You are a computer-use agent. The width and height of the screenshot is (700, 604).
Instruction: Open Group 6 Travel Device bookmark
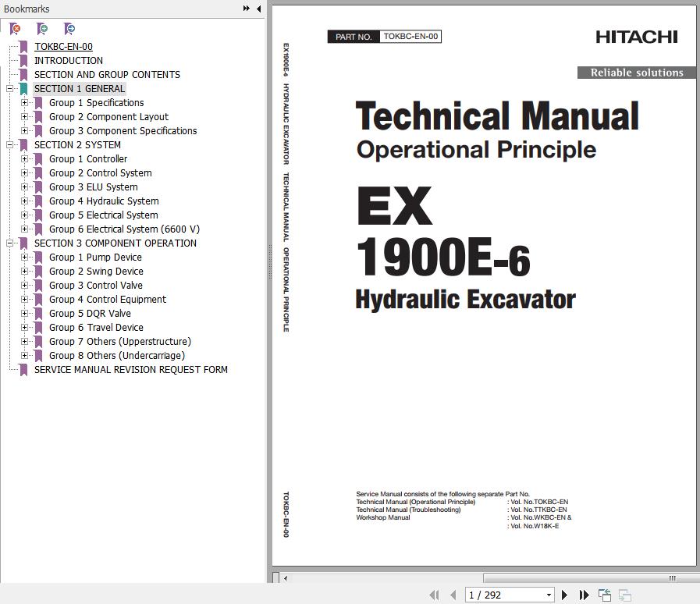96,328
